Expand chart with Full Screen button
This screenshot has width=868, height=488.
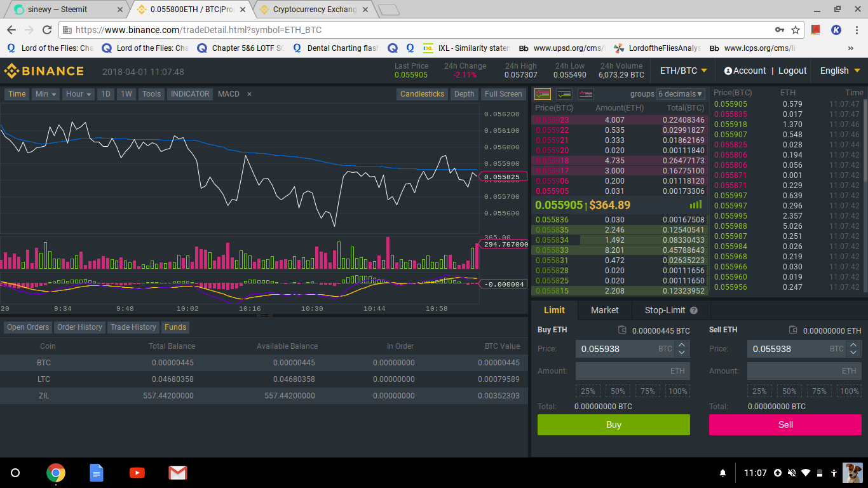point(503,94)
